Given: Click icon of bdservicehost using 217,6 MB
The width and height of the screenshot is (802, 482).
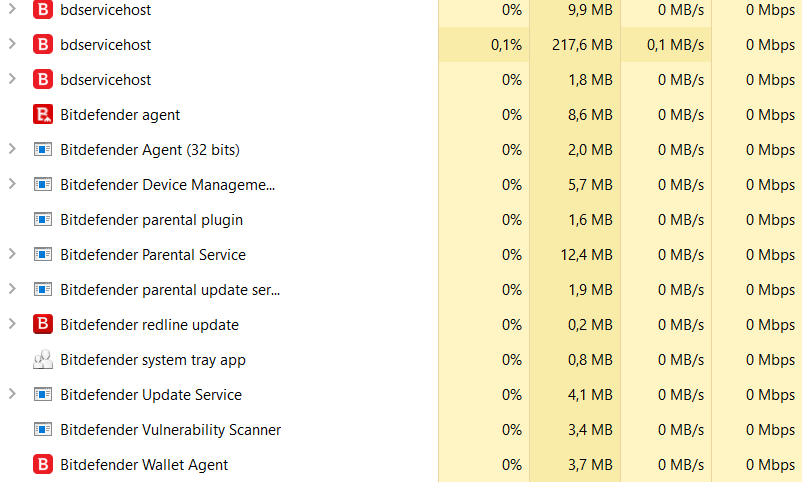Looking at the screenshot, I should (x=43, y=45).
